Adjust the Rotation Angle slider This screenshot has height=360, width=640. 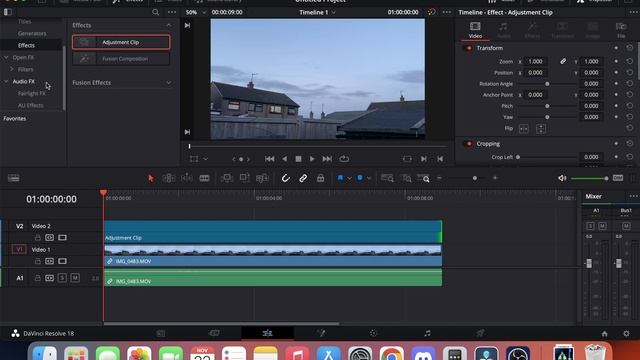pyautogui.click(x=547, y=84)
